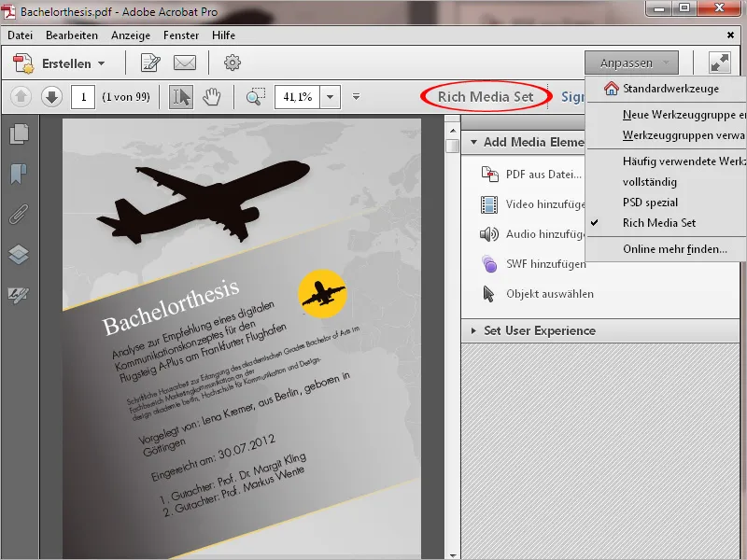Maximize the Acrobat Pro window
Image resolution: width=747 pixels, height=560 pixels.
tap(684, 8)
